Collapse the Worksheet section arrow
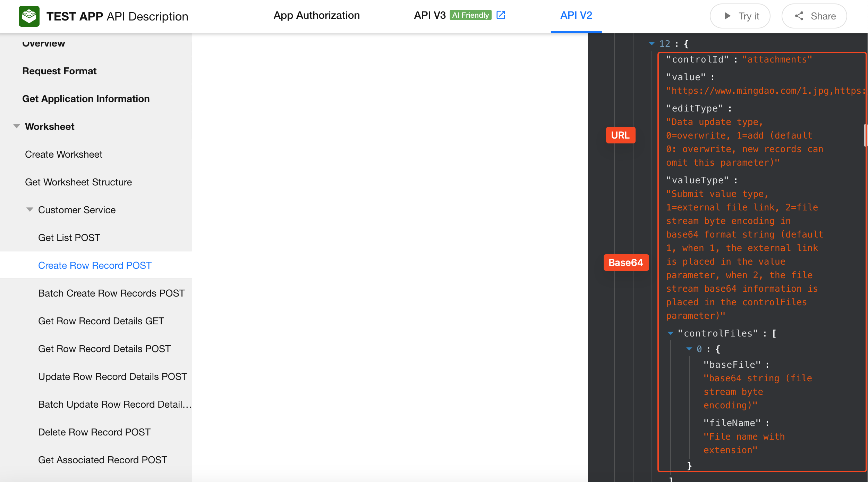The width and height of the screenshot is (868, 482). 16,126
